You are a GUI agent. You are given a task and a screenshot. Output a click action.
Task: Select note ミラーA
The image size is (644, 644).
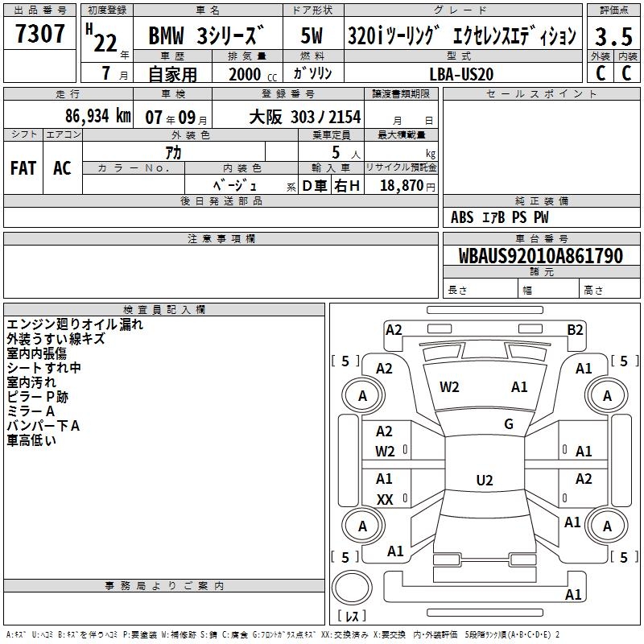tap(31, 411)
